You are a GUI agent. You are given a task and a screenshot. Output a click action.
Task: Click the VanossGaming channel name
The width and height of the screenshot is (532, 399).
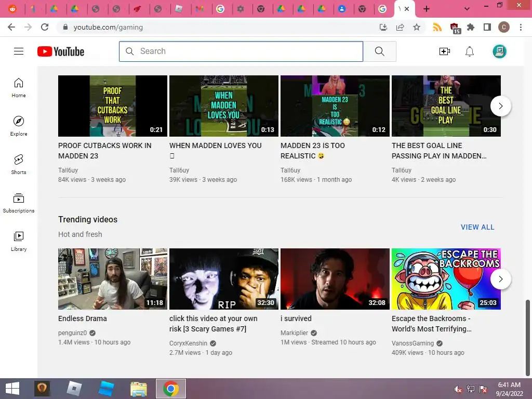click(x=413, y=343)
